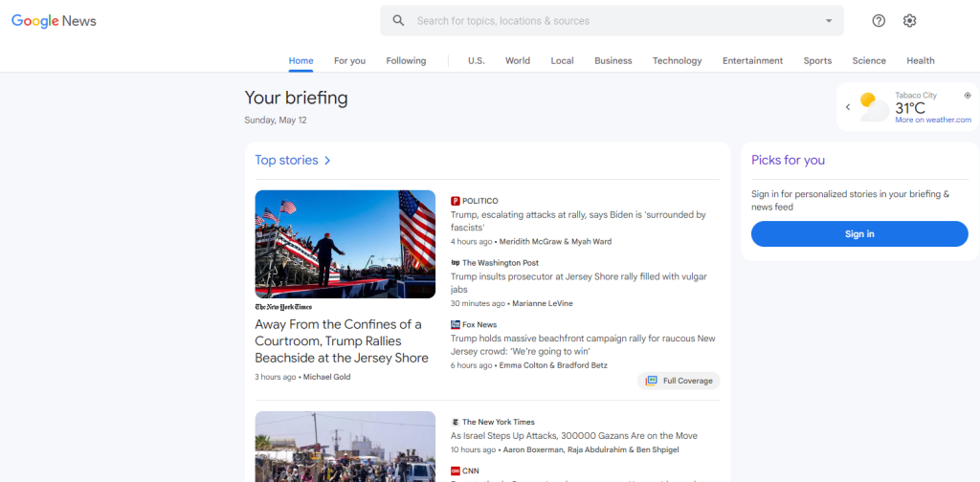Click the Tabaco City location label
Image resolution: width=980 pixels, height=482 pixels.
pyautogui.click(x=916, y=96)
